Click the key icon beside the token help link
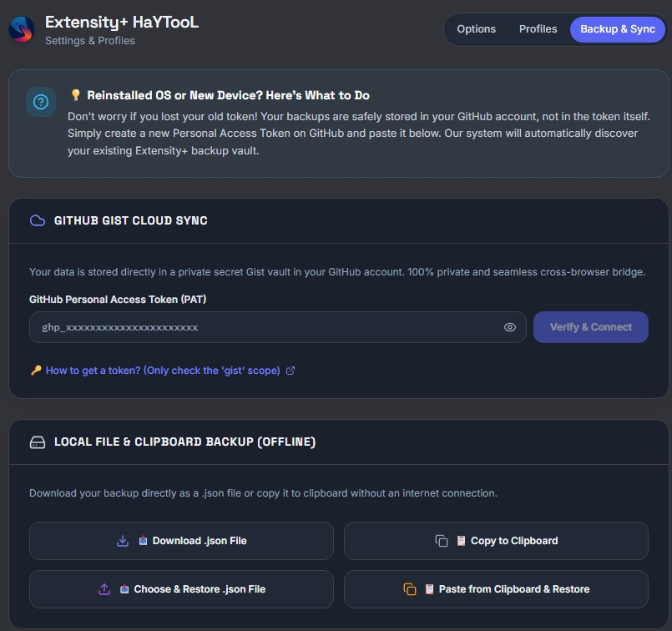This screenshot has height=631, width=672. 36,370
